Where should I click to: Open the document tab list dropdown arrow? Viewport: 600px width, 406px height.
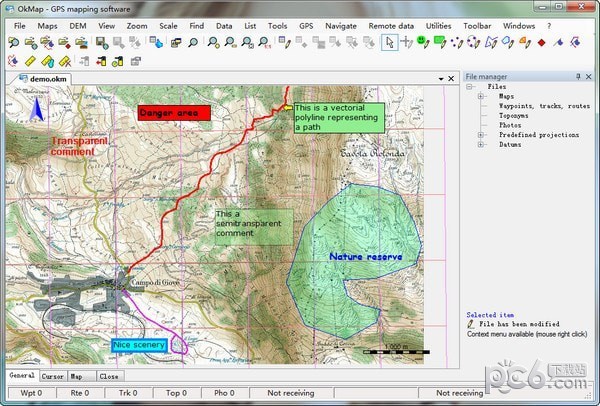pyautogui.click(x=439, y=78)
